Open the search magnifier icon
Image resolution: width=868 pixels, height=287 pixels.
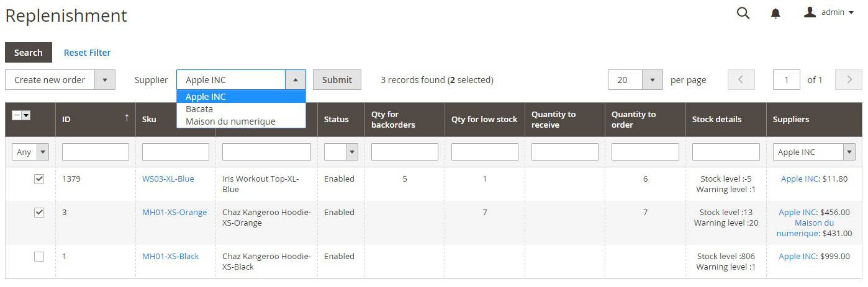tap(743, 13)
